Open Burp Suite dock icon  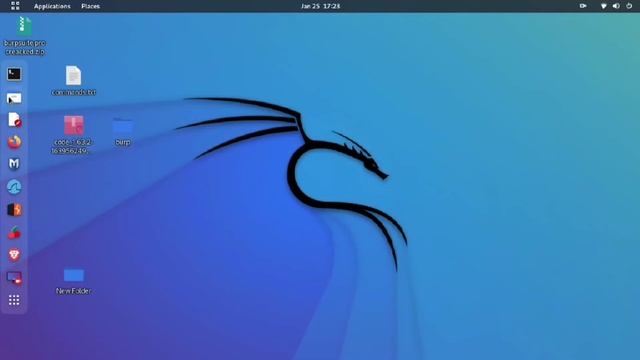tap(14, 210)
